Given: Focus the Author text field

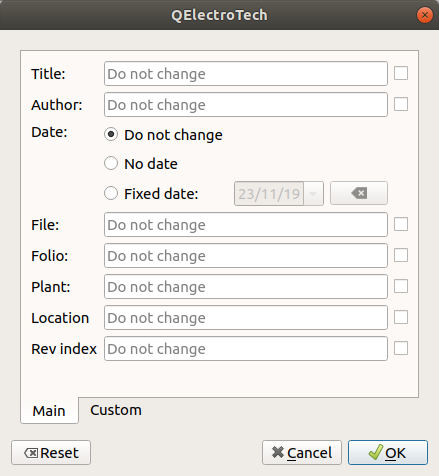Looking at the screenshot, I should click(x=246, y=105).
